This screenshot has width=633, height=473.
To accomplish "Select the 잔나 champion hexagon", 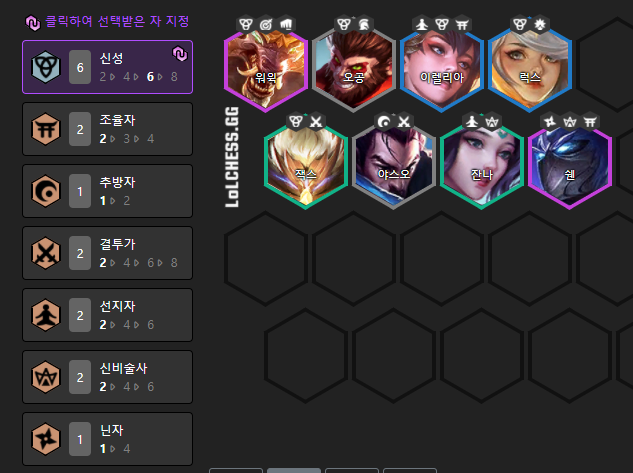I will (x=482, y=165).
